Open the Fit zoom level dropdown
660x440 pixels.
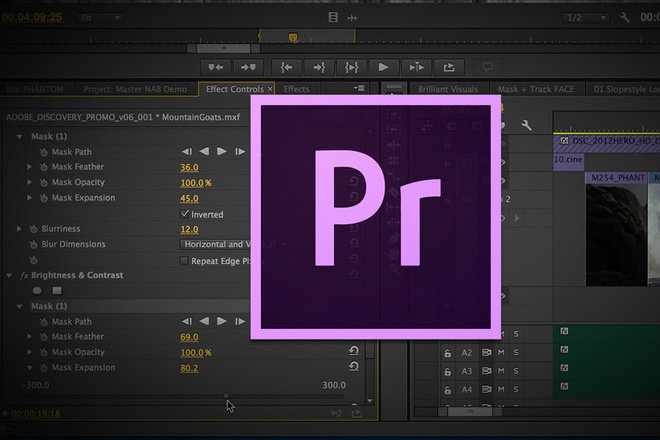100,18
